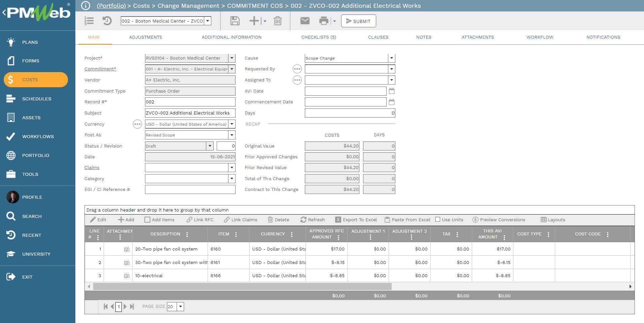Click Export To Excel in the grid toolbar
Viewport: 644px width, 323px height.
pos(356,220)
